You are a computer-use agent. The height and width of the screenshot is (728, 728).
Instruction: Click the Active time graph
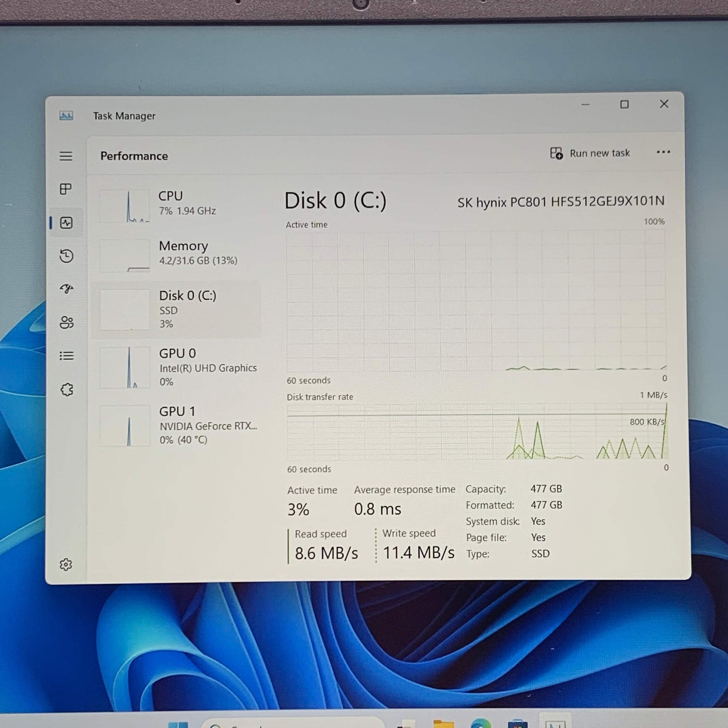[x=476, y=301]
